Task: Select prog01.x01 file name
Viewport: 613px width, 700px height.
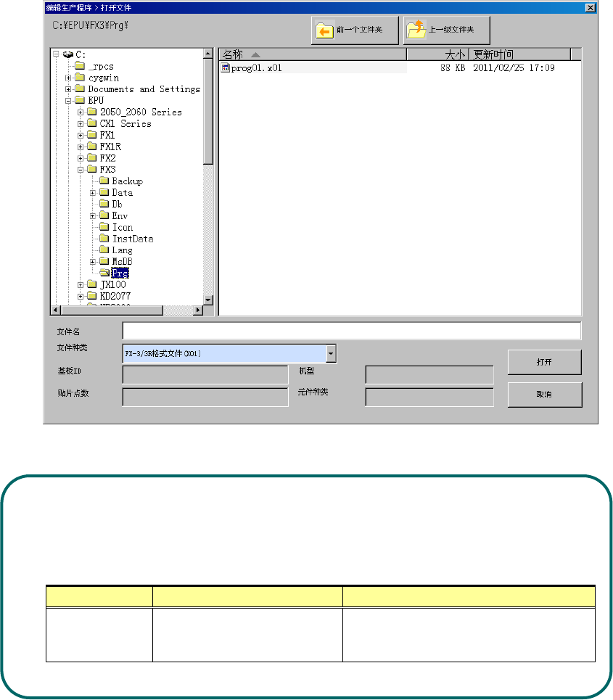Action: click(256, 68)
